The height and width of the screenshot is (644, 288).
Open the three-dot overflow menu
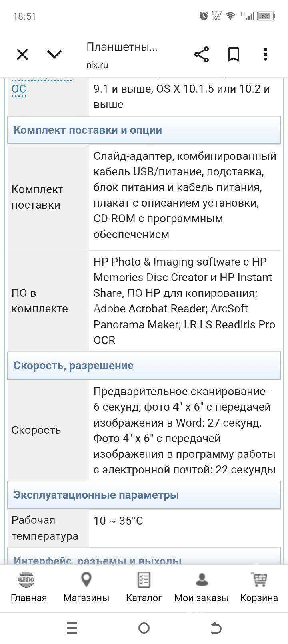[266, 54]
